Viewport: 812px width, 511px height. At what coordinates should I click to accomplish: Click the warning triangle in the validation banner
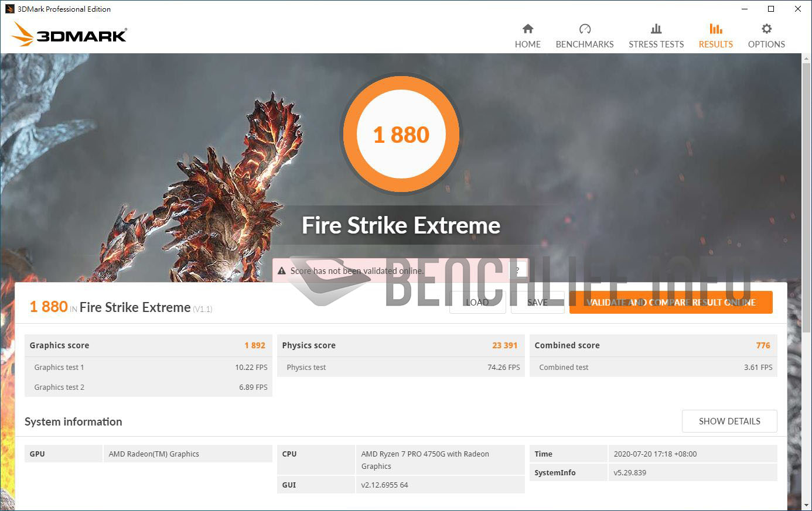[x=283, y=270]
